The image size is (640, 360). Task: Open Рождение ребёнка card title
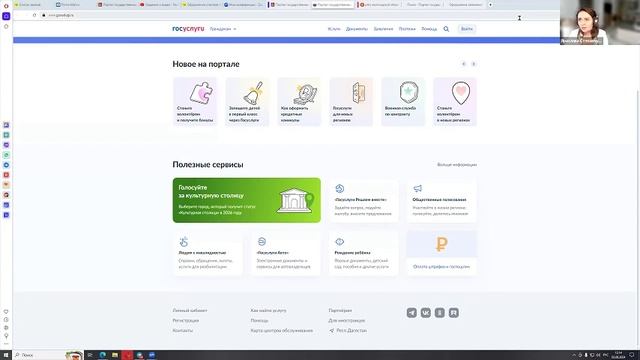(x=352, y=253)
